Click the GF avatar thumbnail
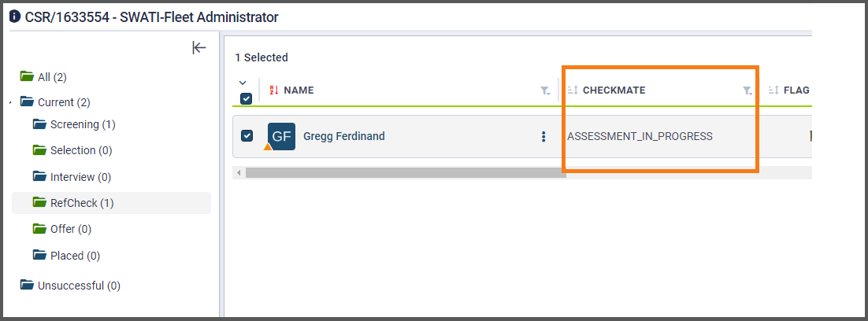868x321 pixels. pos(281,136)
